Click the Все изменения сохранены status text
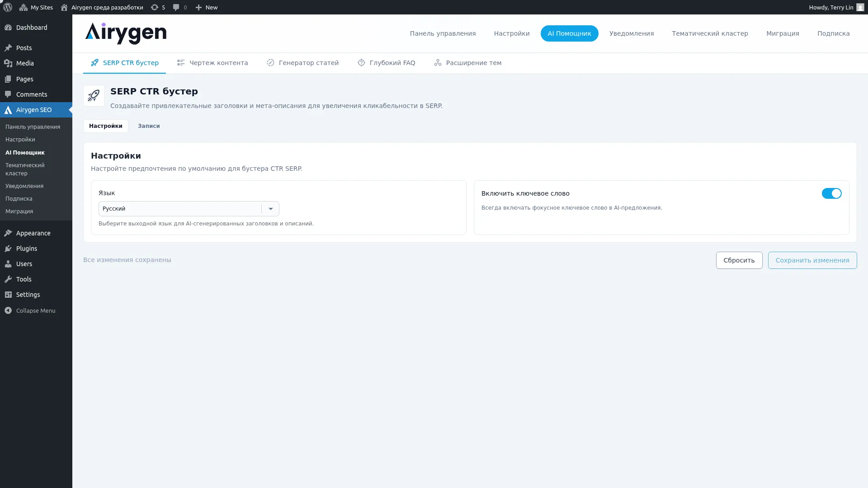The width and height of the screenshot is (868, 488). pyautogui.click(x=127, y=260)
